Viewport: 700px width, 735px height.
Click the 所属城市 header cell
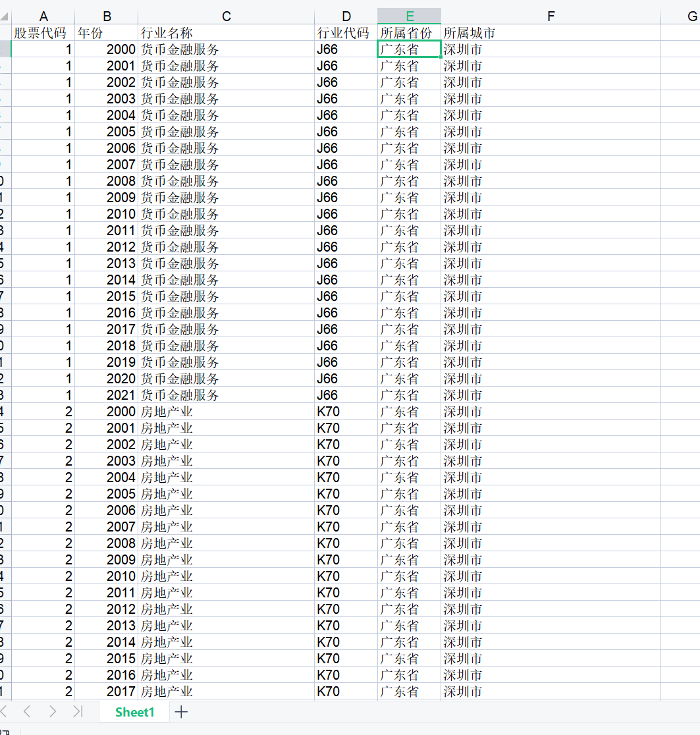point(551,33)
